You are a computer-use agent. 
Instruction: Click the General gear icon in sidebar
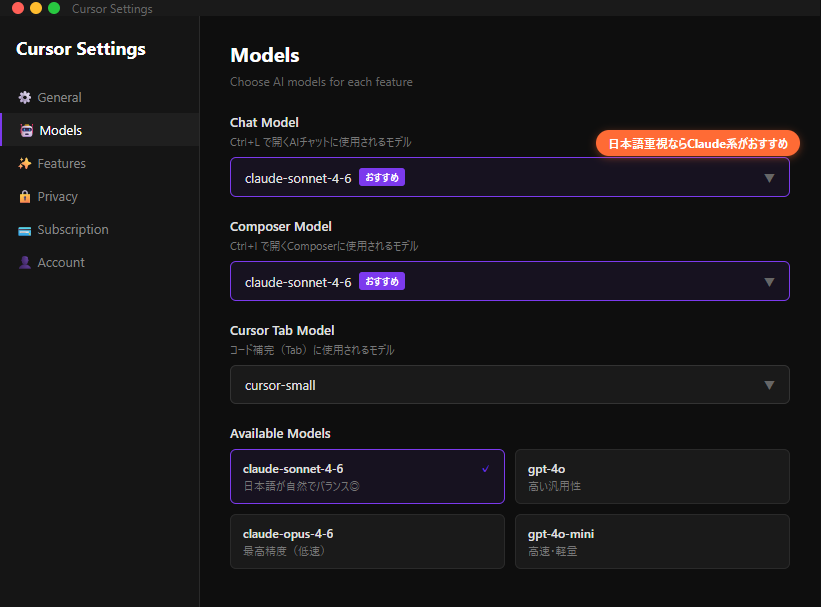coord(25,98)
